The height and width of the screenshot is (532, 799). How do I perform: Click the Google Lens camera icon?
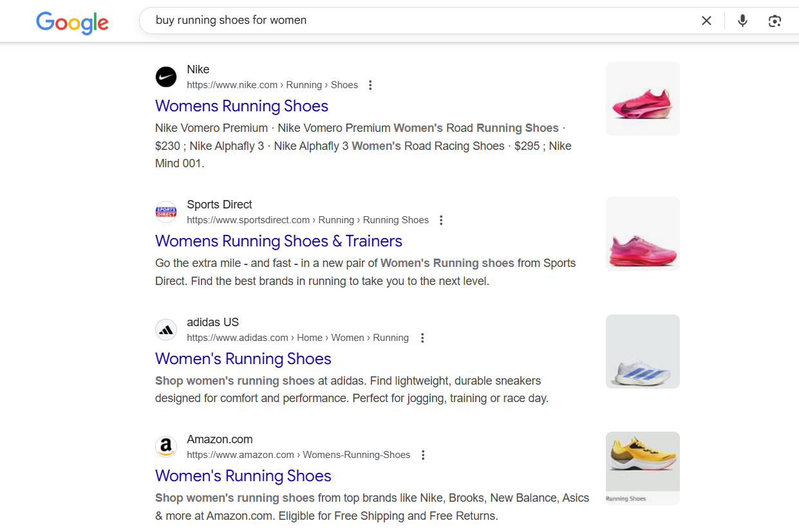(x=775, y=21)
